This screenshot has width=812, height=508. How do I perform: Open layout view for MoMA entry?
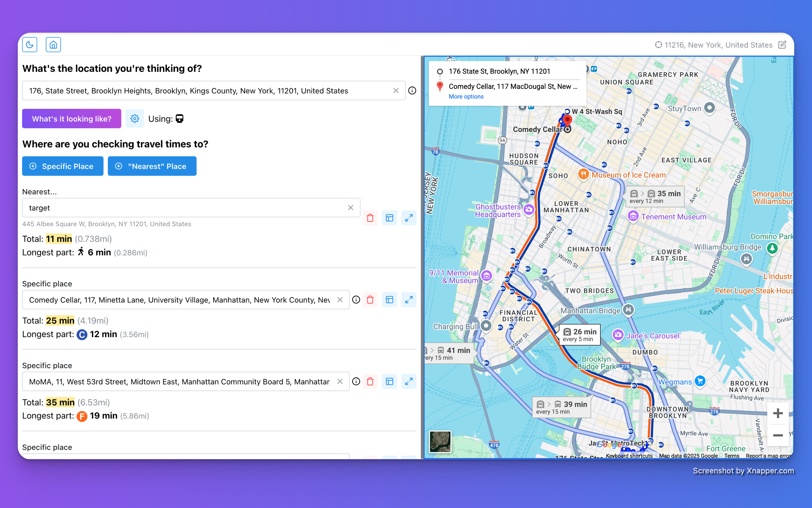pyautogui.click(x=390, y=381)
